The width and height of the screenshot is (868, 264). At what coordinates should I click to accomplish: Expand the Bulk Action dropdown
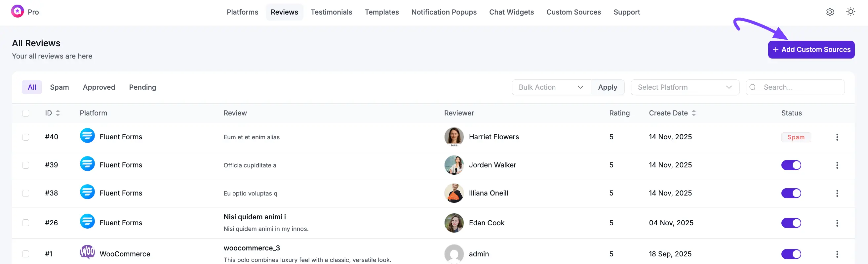pos(551,87)
